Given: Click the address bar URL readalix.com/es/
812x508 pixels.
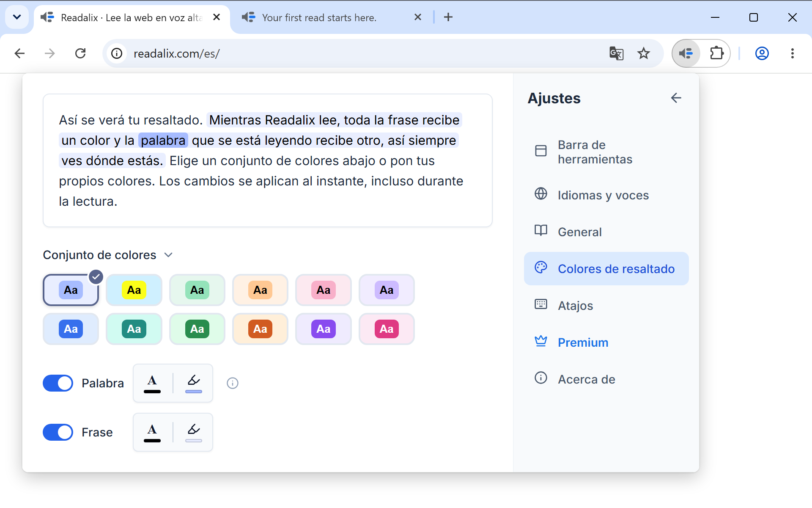Looking at the screenshot, I should click(177, 54).
